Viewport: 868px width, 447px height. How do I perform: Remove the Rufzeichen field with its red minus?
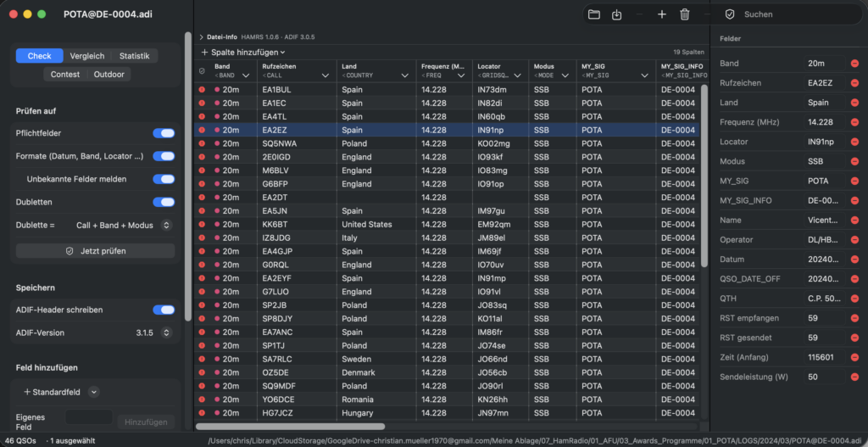click(854, 83)
